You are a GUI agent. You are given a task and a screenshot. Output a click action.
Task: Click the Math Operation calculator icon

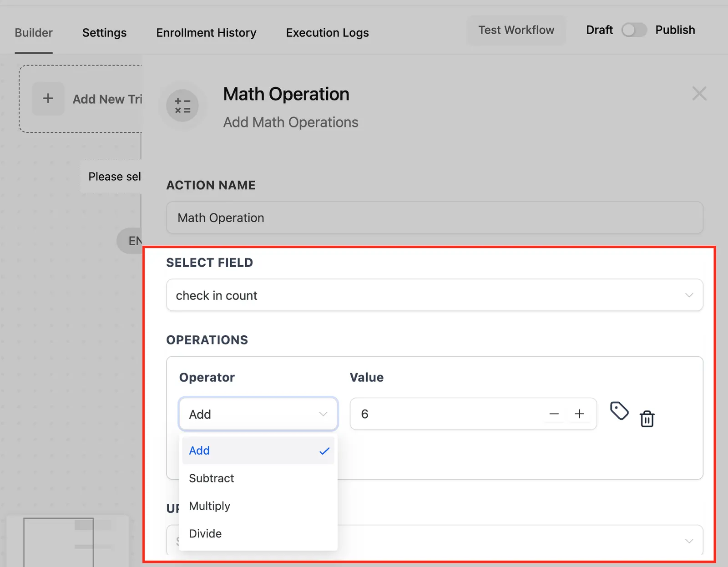click(182, 106)
